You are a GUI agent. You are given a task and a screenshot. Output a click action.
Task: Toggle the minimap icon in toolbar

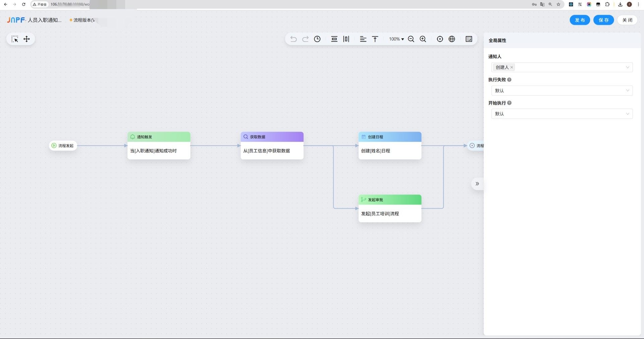(469, 39)
